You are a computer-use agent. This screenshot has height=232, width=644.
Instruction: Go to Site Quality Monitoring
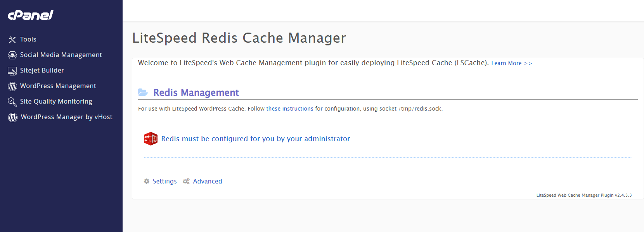tap(56, 101)
